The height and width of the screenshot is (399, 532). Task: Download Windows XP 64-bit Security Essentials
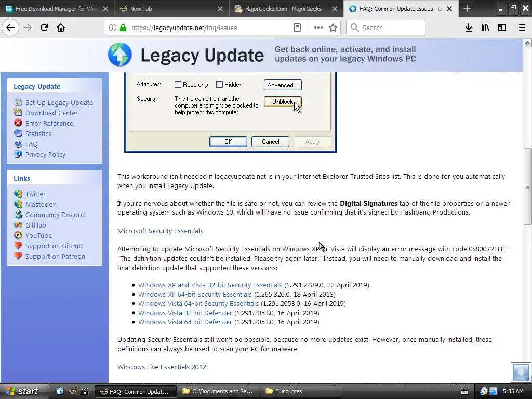pos(195,295)
